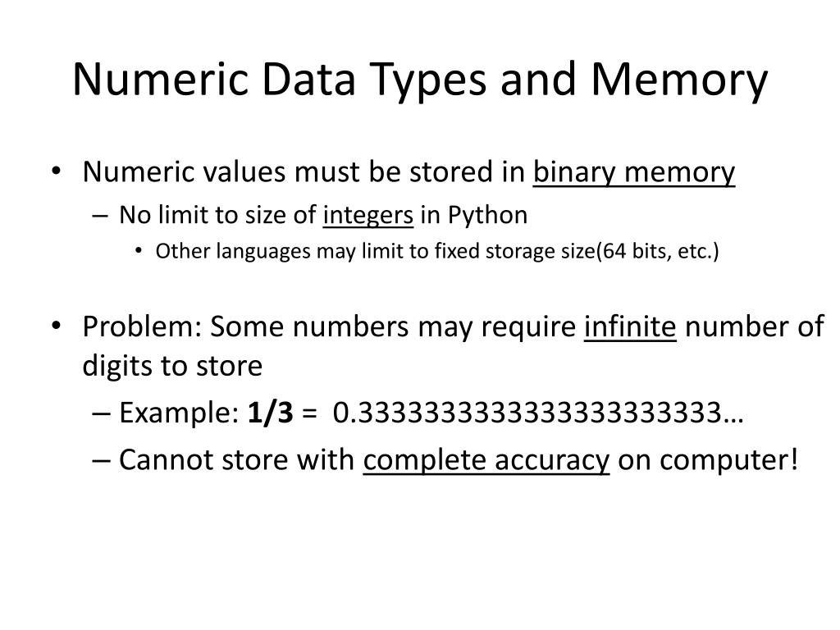Click the underlined word "integers"
The height and width of the screenshot is (630, 840).
pos(367,216)
